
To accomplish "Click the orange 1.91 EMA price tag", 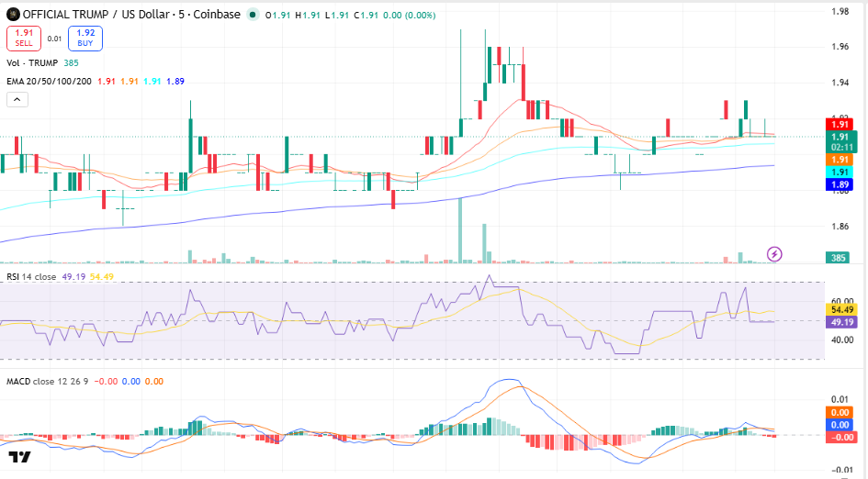I will pos(840,160).
